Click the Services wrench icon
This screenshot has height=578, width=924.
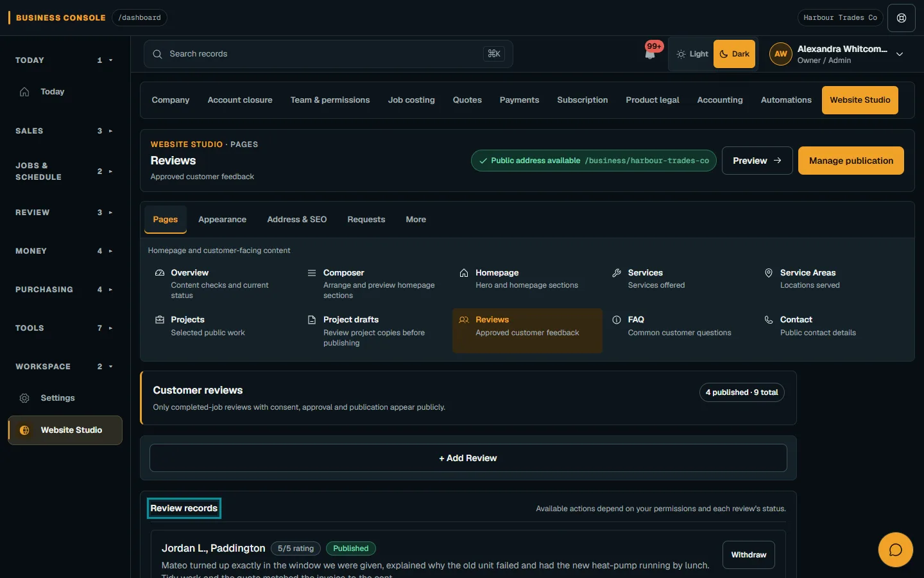[x=617, y=273]
